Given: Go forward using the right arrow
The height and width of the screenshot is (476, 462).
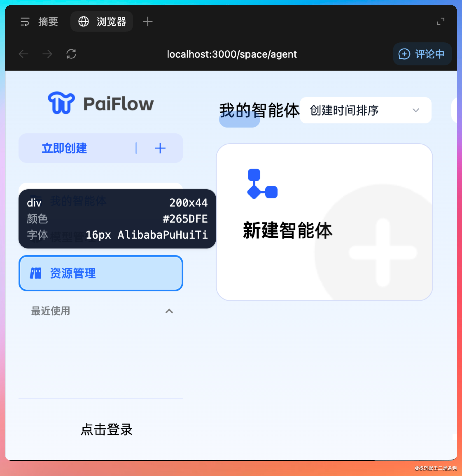Looking at the screenshot, I should click(47, 54).
